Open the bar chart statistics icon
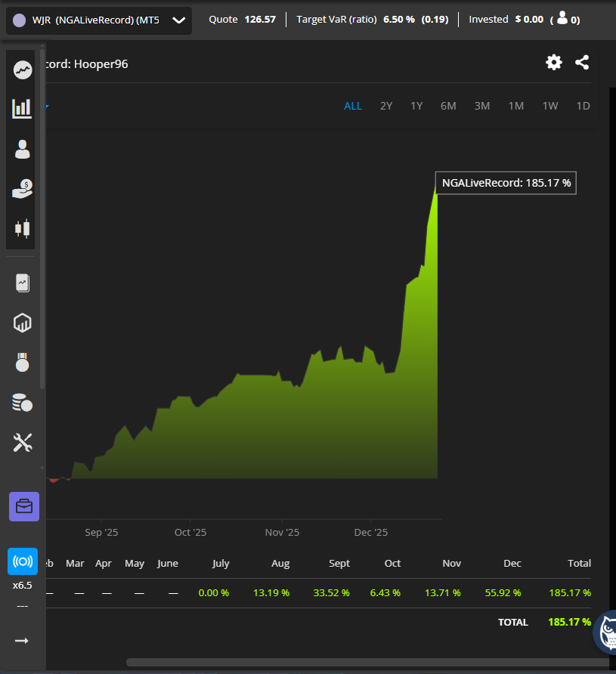The height and width of the screenshot is (674, 616). coord(23,109)
